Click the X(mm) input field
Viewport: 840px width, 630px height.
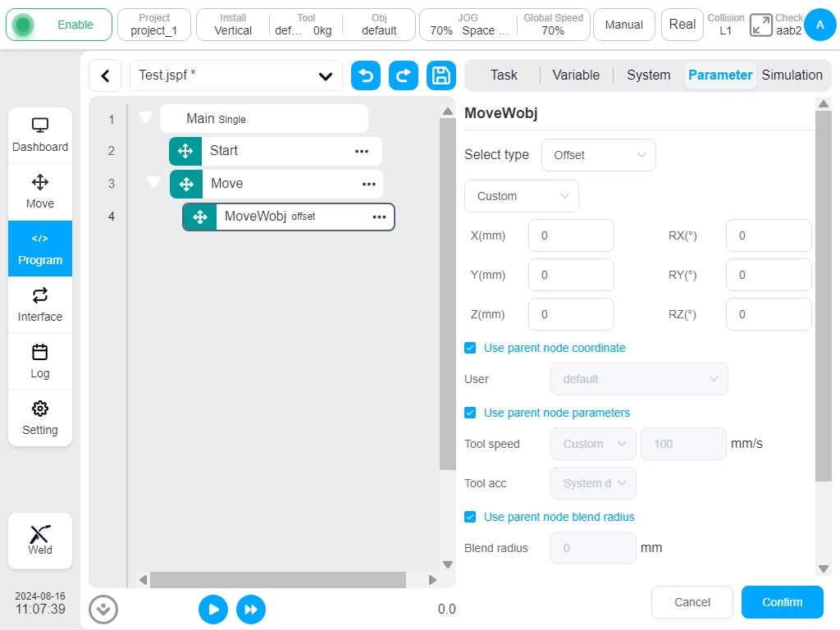[571, 235]
